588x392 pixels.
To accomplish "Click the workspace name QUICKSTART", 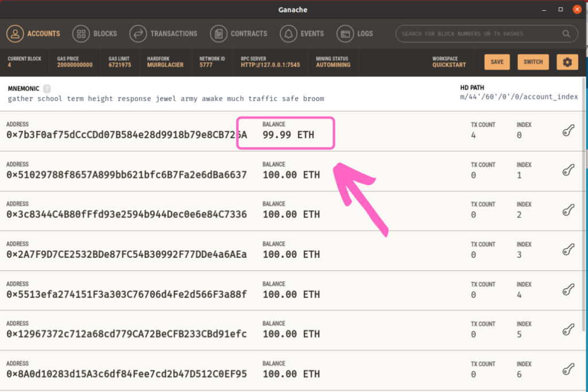I will tap(449, 65).
